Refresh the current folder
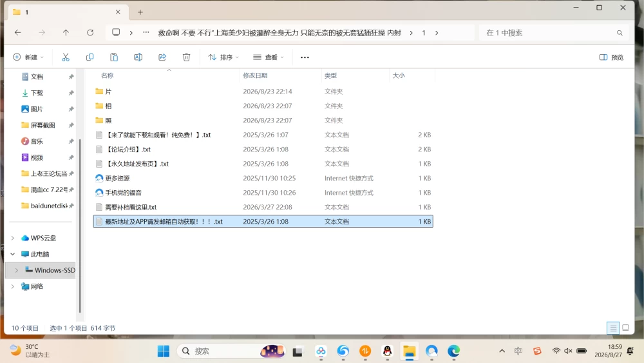The image size is (644, 363). point(90,32)
